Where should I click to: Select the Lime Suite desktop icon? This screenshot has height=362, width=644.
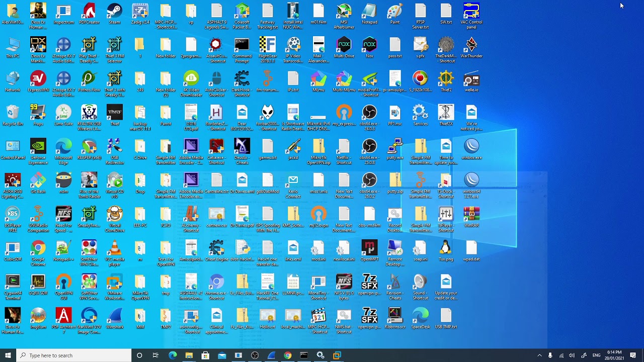(63, 116)
